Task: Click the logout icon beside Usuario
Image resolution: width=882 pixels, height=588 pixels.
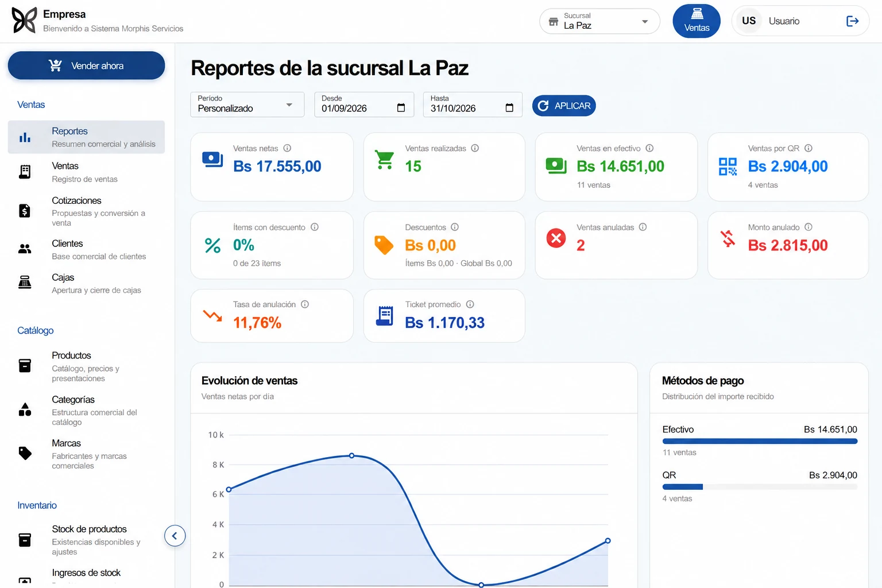Action: 853,21
